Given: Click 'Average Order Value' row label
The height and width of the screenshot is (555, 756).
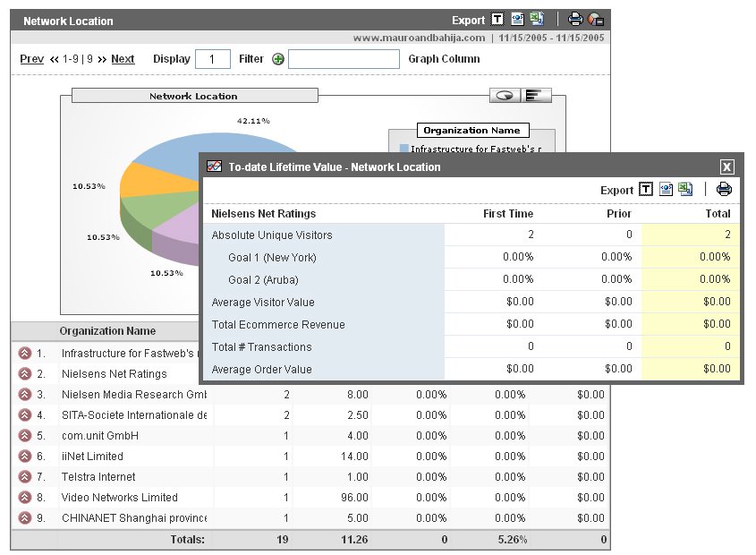Looking at the screenshot, I should (261, 369).
